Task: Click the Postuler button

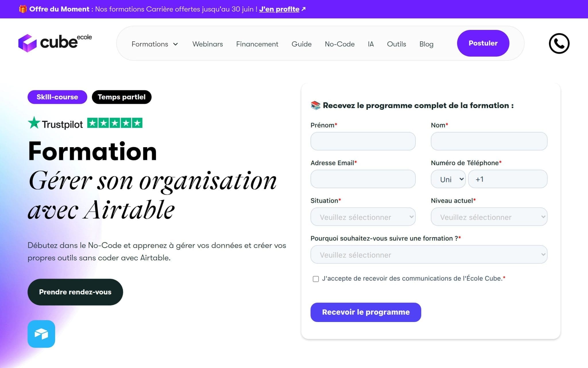Action: point(483,43)
